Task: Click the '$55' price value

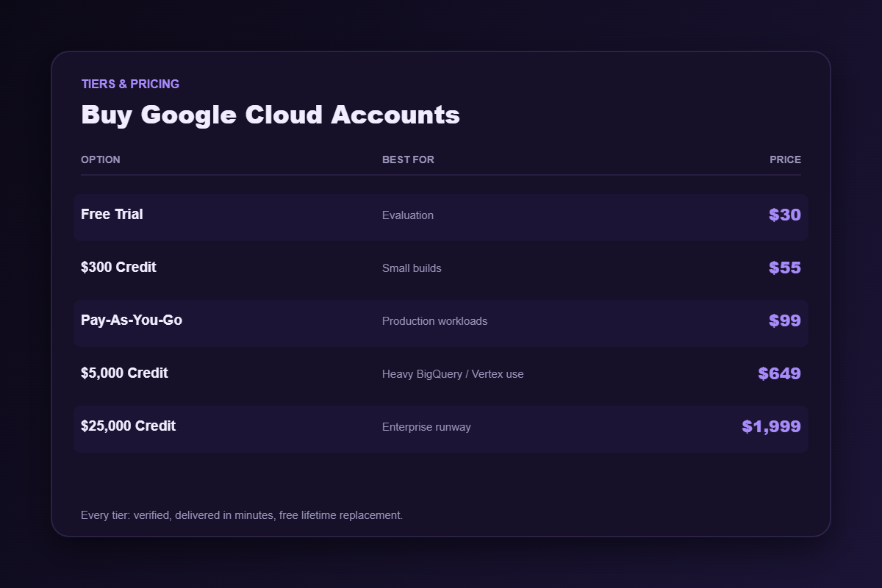Action: point(785,268)
